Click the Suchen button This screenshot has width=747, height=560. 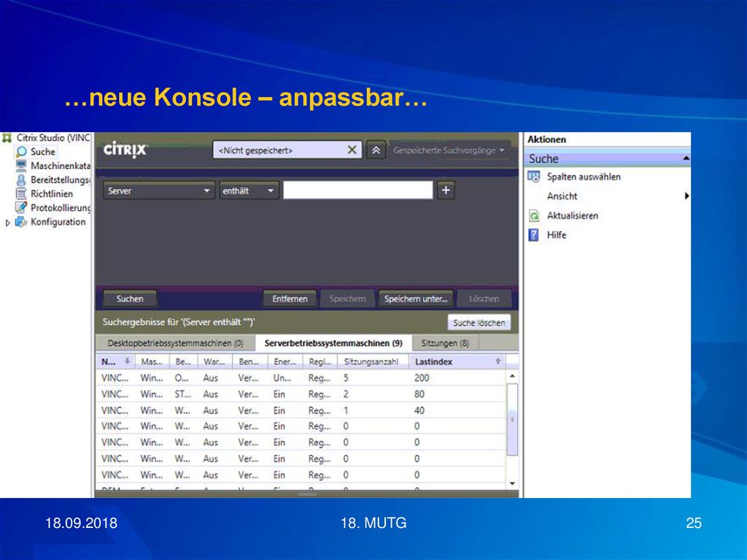(x=130, y=298)
